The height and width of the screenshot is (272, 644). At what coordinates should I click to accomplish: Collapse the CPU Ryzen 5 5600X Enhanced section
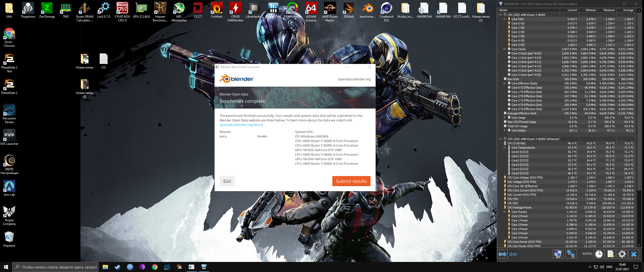pos(501,139)
